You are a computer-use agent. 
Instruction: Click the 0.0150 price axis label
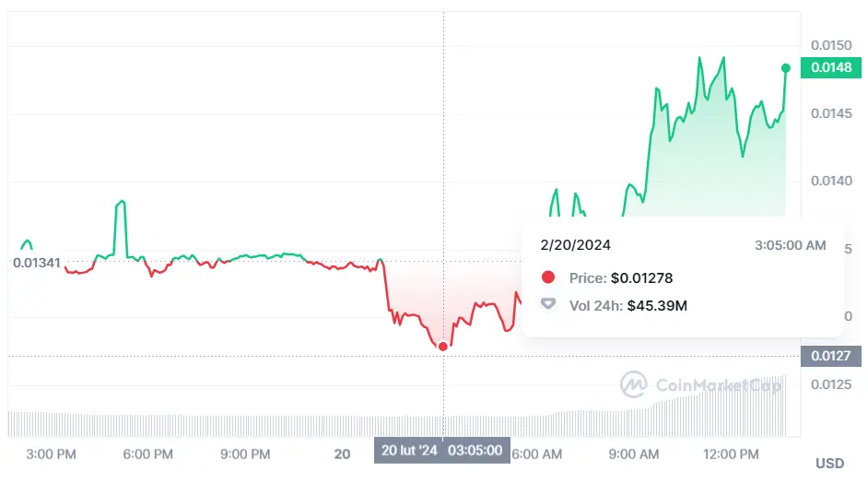point(830,45)
